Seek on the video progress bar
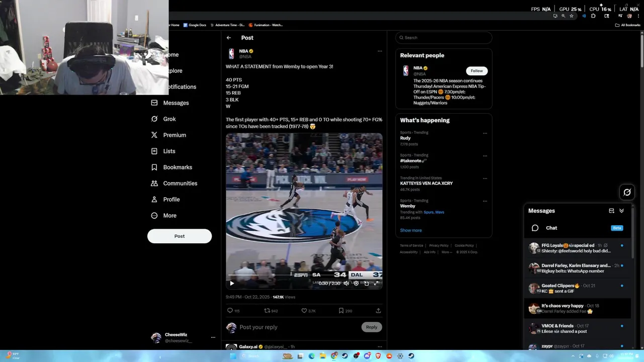 (x=304, y=276)
